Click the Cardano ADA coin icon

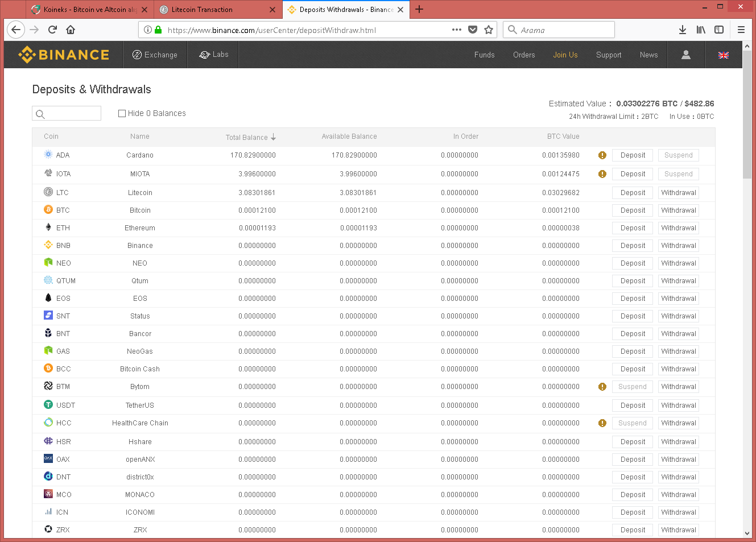point(48,155)
